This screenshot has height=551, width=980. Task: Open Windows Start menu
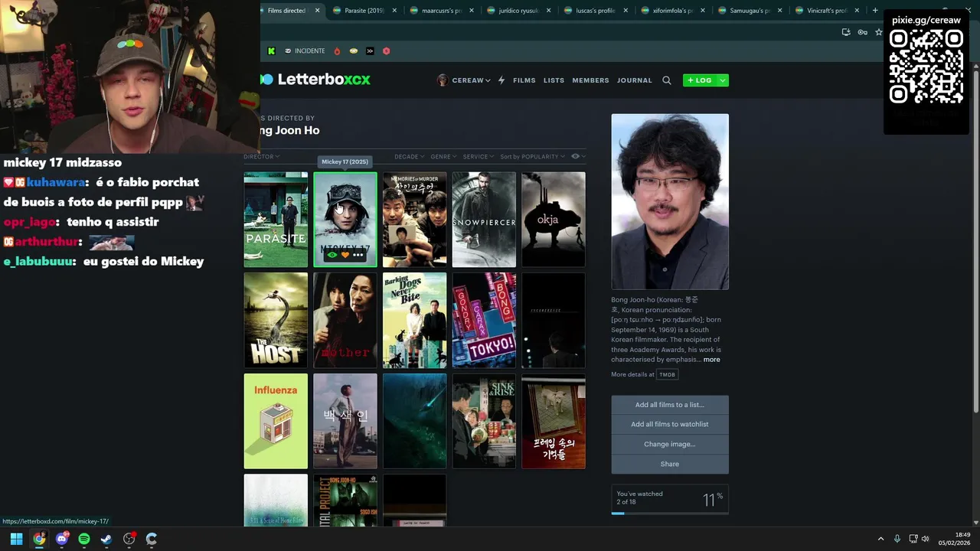pyautogui.click(x=16, y=539)
